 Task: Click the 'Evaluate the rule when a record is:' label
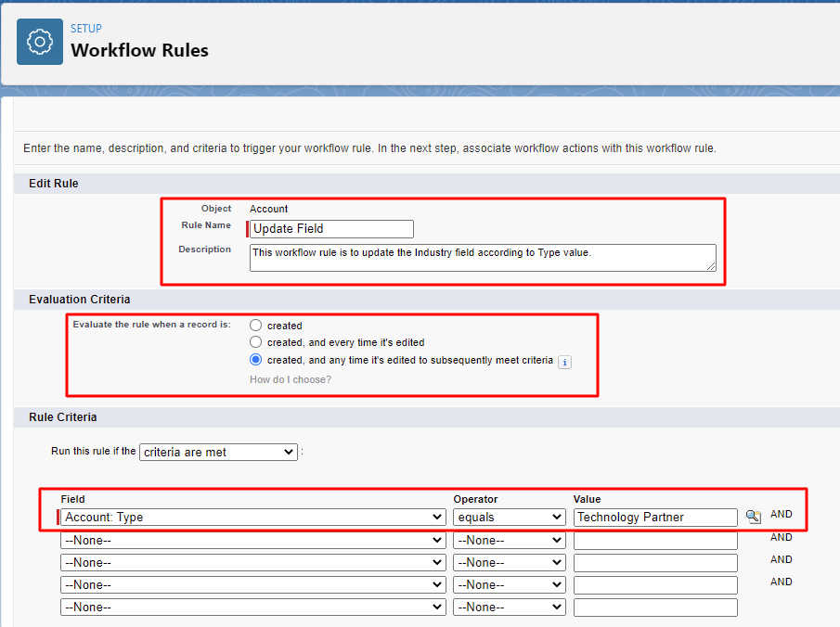[151, 325]
